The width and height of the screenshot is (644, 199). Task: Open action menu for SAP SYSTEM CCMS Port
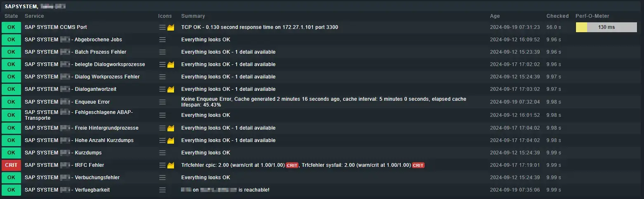click(162, 27)
